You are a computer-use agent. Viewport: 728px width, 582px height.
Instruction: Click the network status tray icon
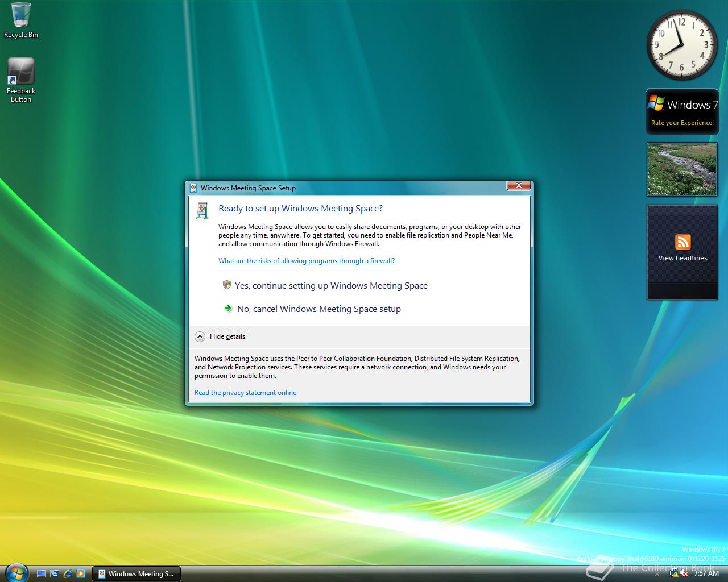[673, 573]
